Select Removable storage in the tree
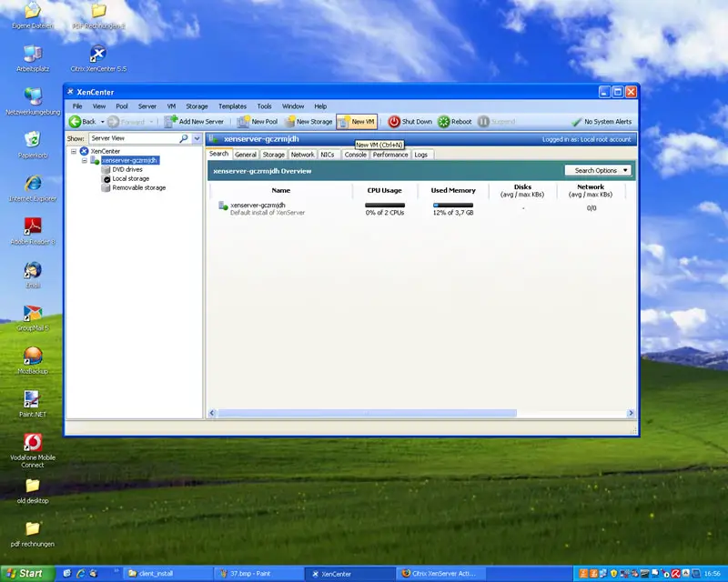Viewport: 728px width, 582px height. point(139,188)
